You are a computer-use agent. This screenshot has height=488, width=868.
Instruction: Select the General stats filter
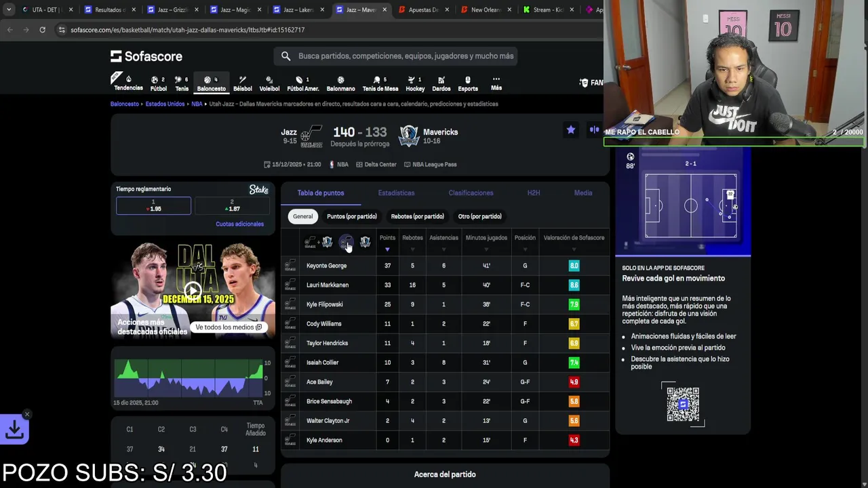303,217
